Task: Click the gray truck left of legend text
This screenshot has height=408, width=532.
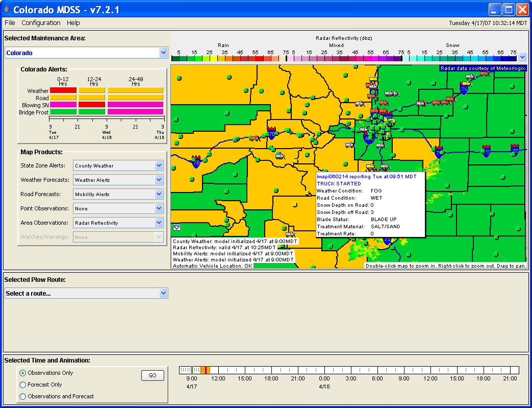Action: pos(290,235)
